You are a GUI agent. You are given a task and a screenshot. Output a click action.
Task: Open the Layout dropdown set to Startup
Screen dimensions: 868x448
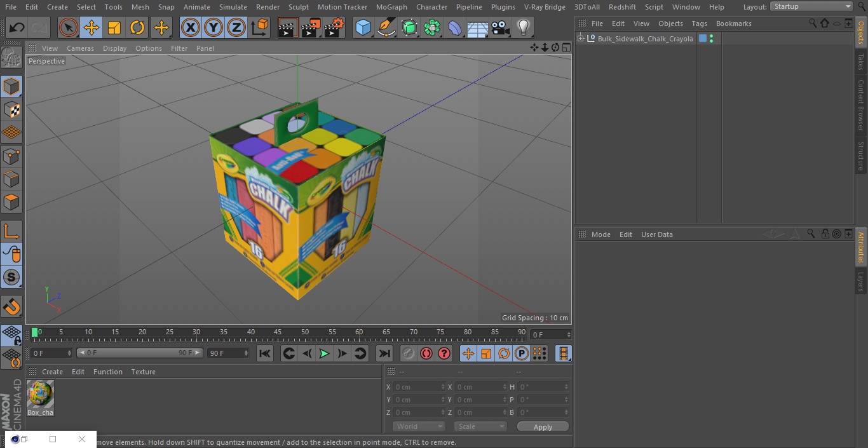coord(812,6)
